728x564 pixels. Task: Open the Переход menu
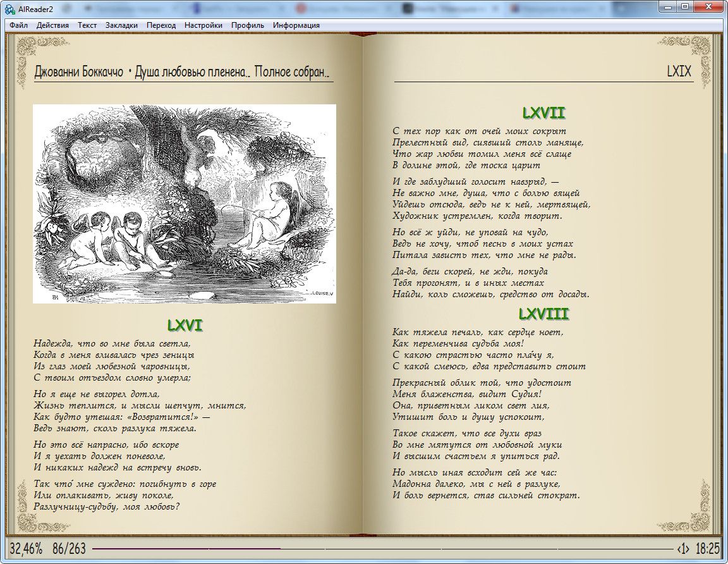click(x=161, y=25)
